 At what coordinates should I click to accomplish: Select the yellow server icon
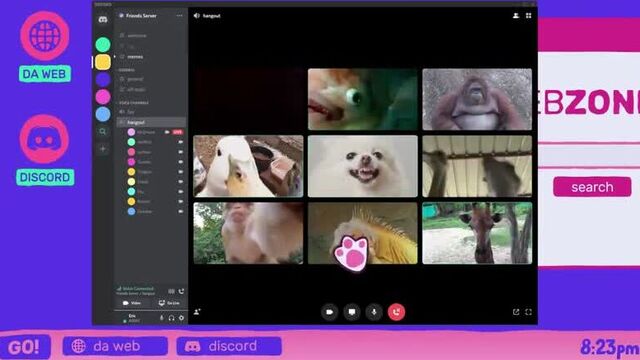click(103, 62)
